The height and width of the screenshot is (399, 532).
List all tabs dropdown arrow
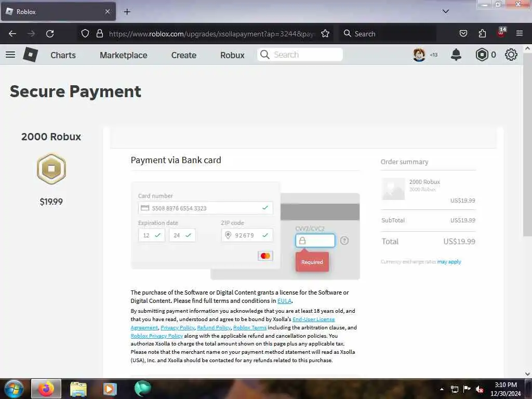coord(446,11)
